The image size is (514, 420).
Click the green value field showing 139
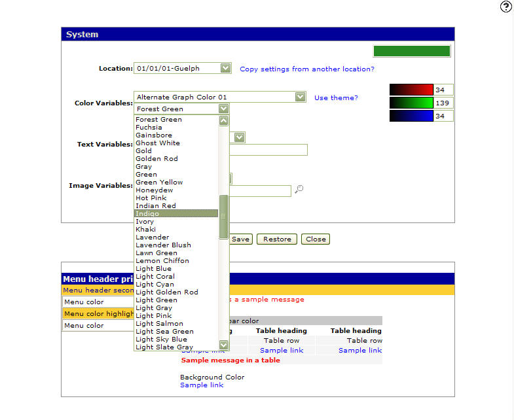point(443,103)
